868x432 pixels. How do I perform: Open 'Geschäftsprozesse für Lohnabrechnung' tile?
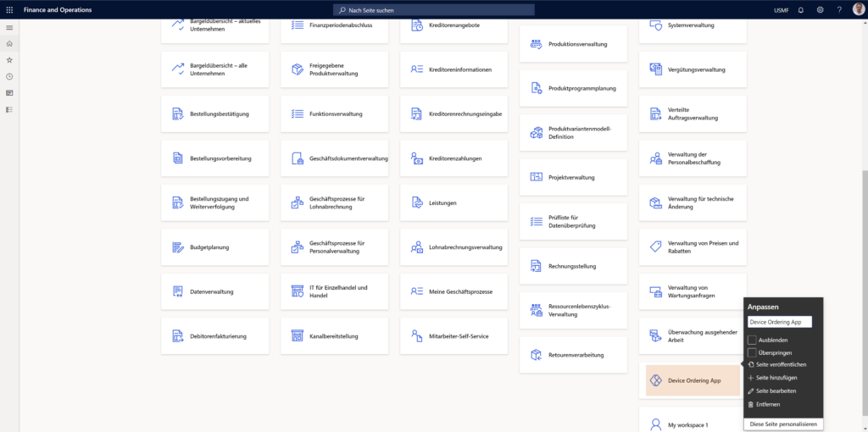(334, 203)
